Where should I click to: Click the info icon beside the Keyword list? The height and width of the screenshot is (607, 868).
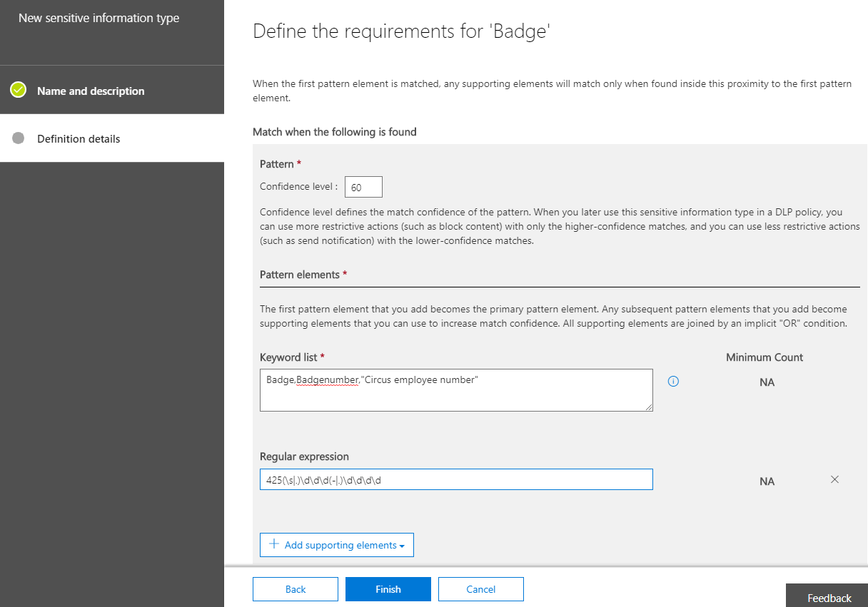673,381
